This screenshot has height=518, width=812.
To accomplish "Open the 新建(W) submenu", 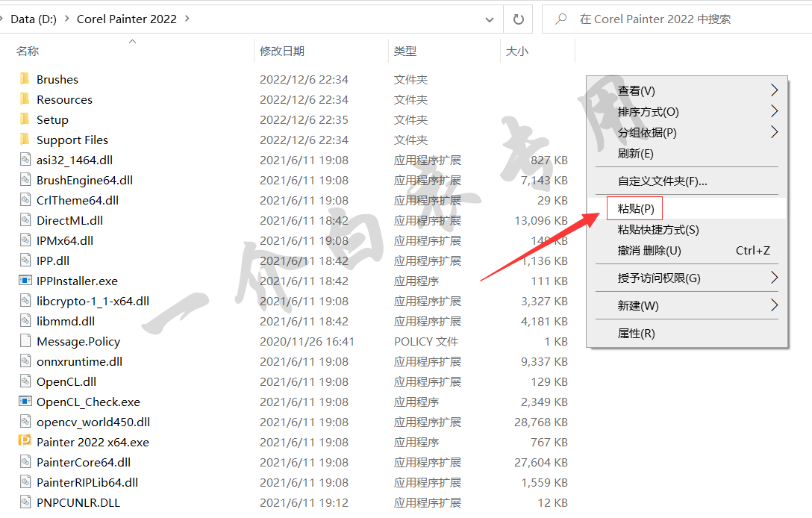I will coord(687,305).
